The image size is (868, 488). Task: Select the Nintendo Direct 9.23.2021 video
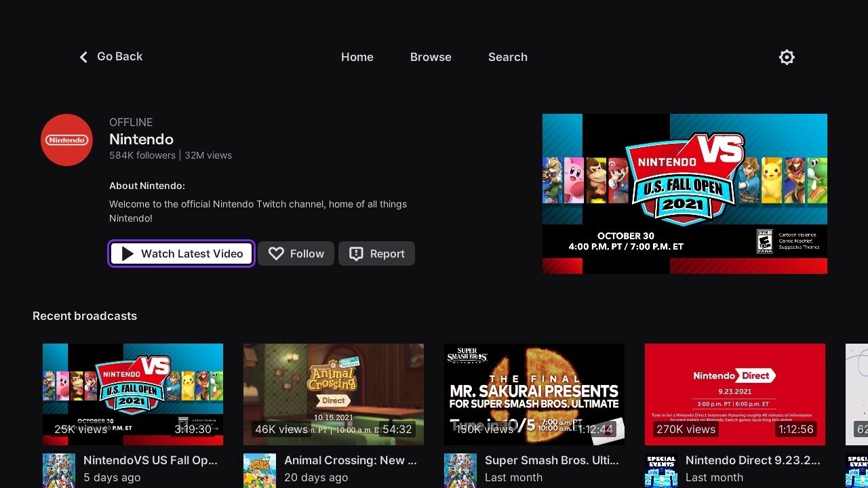[734, 394]
